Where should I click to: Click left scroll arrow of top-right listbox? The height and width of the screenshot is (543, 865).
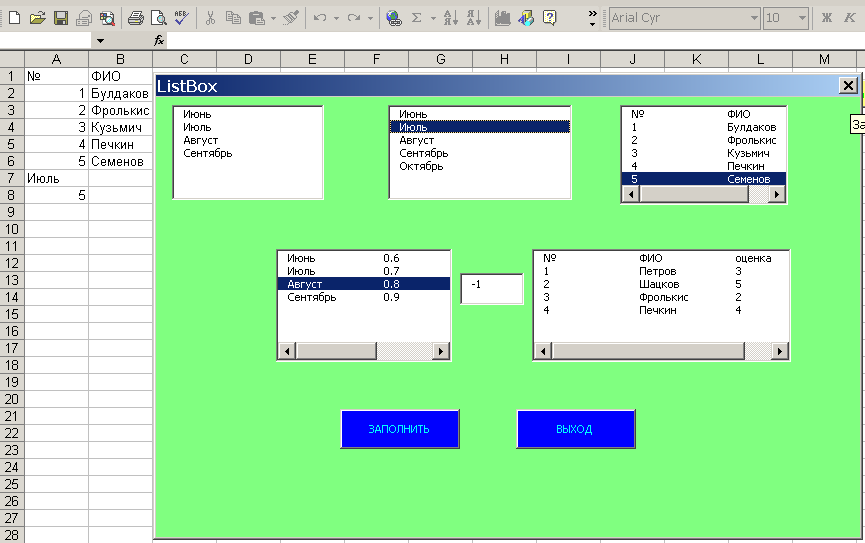(x=631, y=194)
